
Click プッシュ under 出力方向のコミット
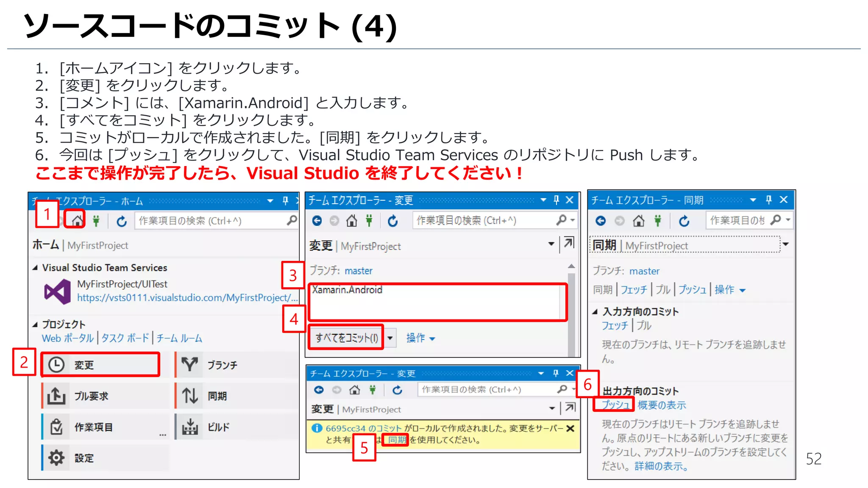click(x=615, y=405)
